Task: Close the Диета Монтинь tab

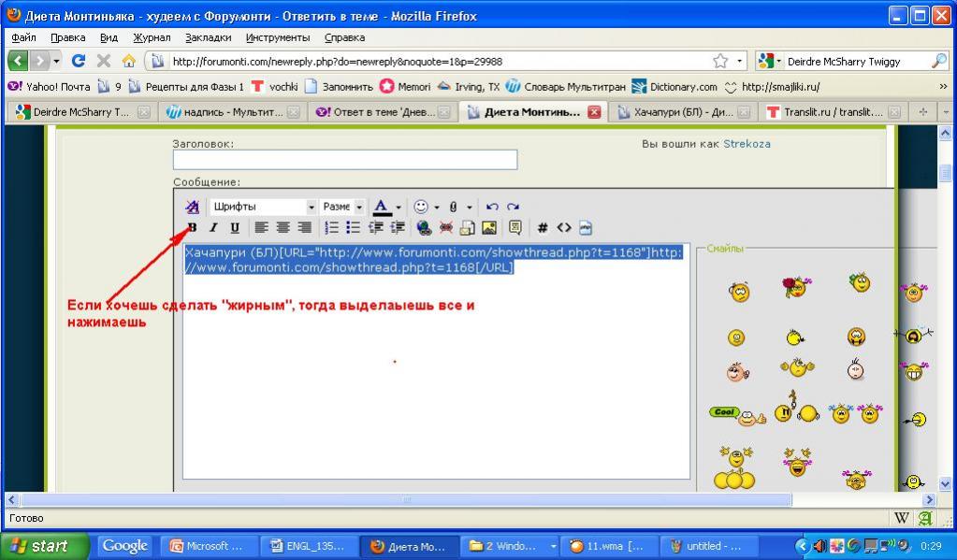Action: click(594, 112)
